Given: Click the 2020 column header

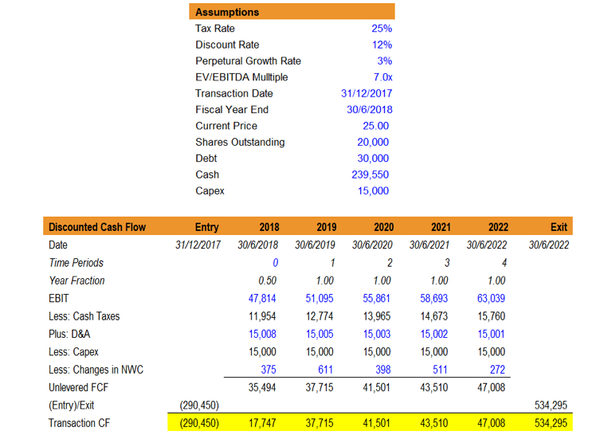Looking at the screenshot, I should tap(383, 227).
